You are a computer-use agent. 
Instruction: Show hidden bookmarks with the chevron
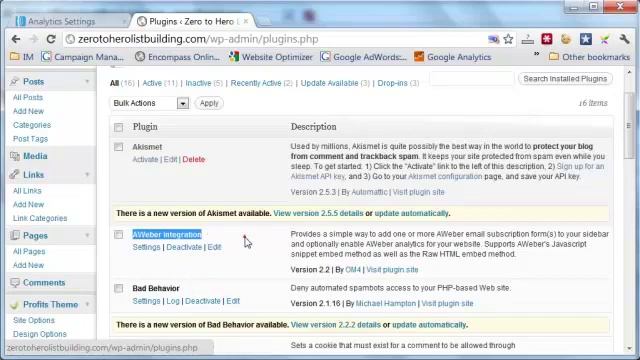pos(536,54)
